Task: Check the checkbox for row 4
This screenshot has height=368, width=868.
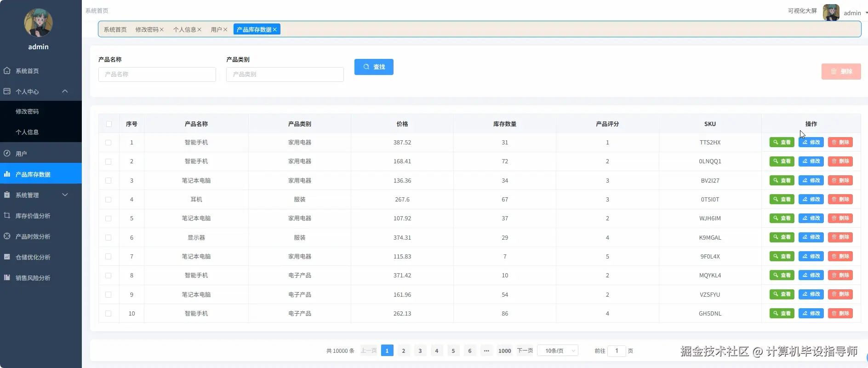Action: pos(108,200)
